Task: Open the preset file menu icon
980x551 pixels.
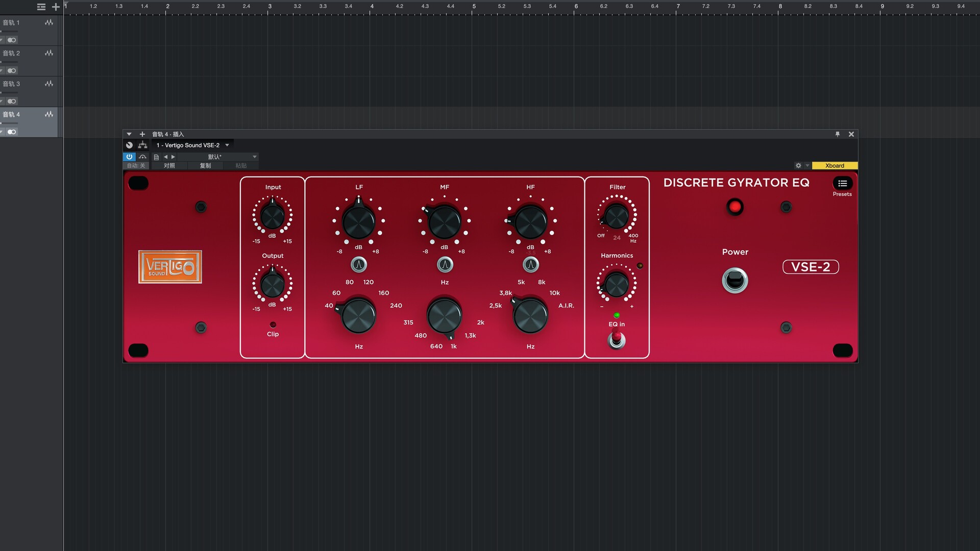Action: click(x=156, y=157)
